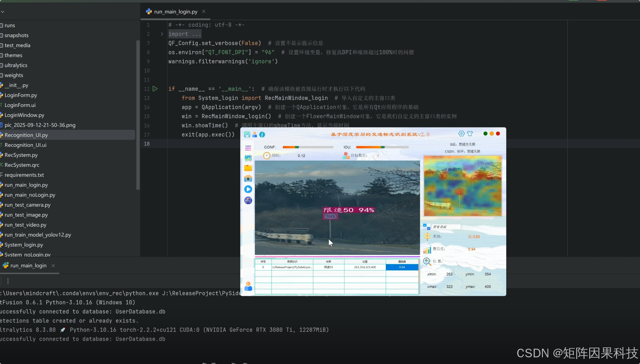Click the 0.94 confidence table cell
This screenshot has width=640, height=364.
tap(402, 267)
